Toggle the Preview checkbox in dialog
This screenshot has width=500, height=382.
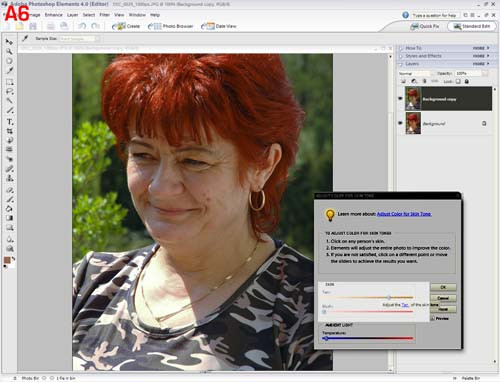pos(433,318)
